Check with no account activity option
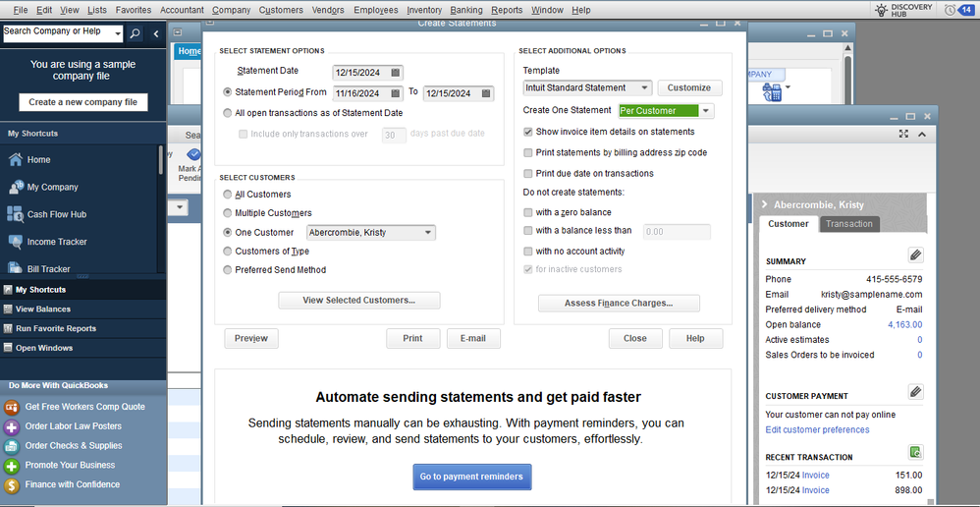The image size is (980, 507). tap(528, 252)
